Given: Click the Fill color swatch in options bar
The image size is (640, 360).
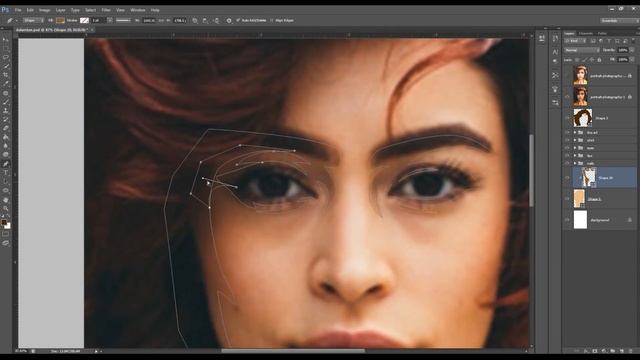Looking at the screenshot, I should 60,20.
